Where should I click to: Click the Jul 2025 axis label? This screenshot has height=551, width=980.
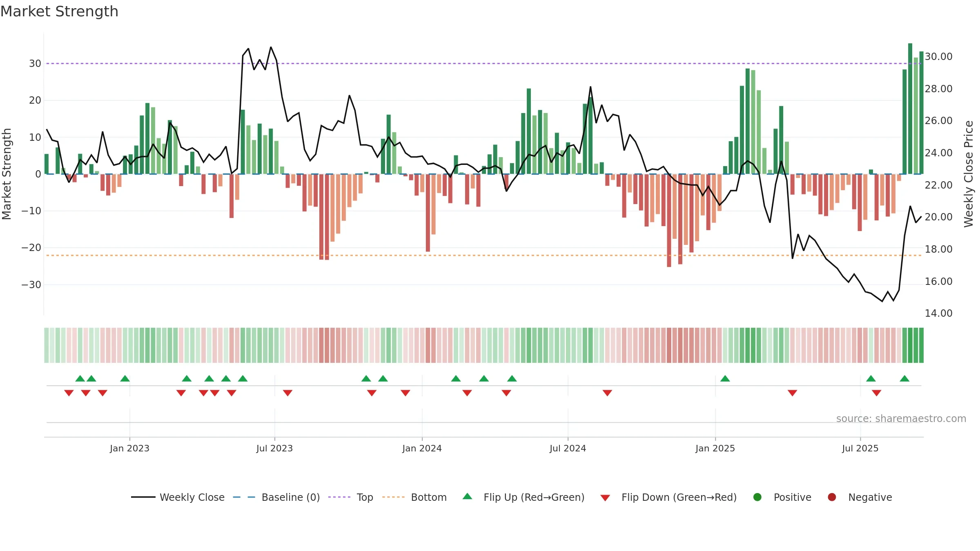coord(860,449)
